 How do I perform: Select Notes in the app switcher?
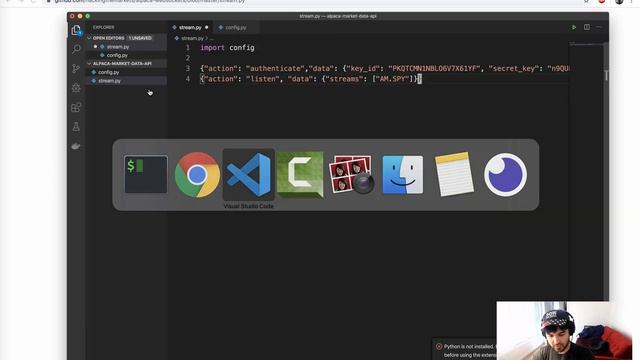(x=454, y=174)
